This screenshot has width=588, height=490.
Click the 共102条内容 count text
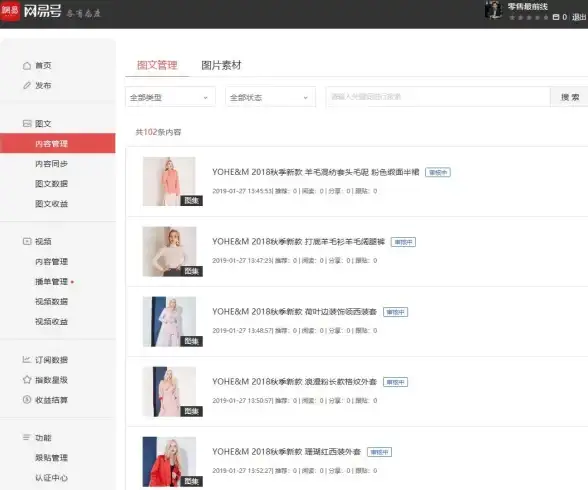click(x=158, y=132)
